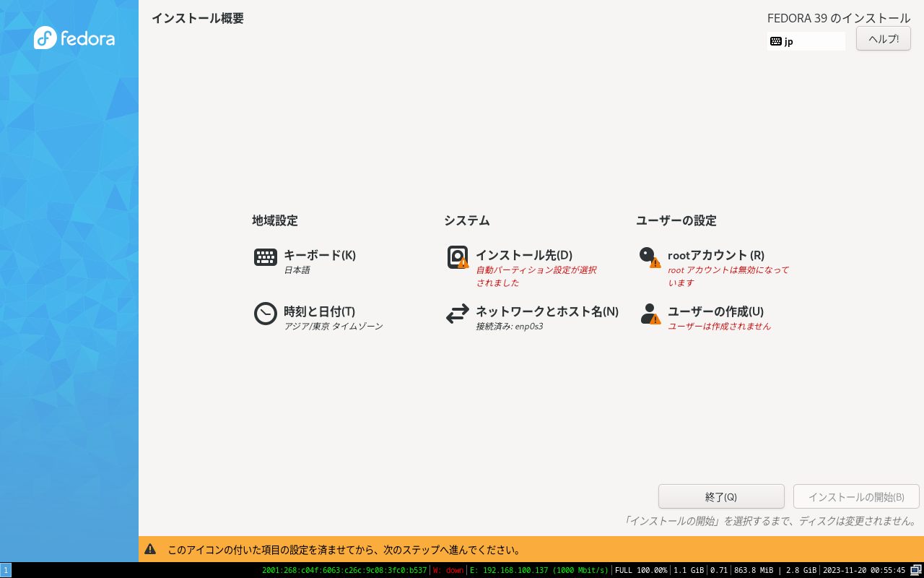Open the network arrows icon

[458, 314]
